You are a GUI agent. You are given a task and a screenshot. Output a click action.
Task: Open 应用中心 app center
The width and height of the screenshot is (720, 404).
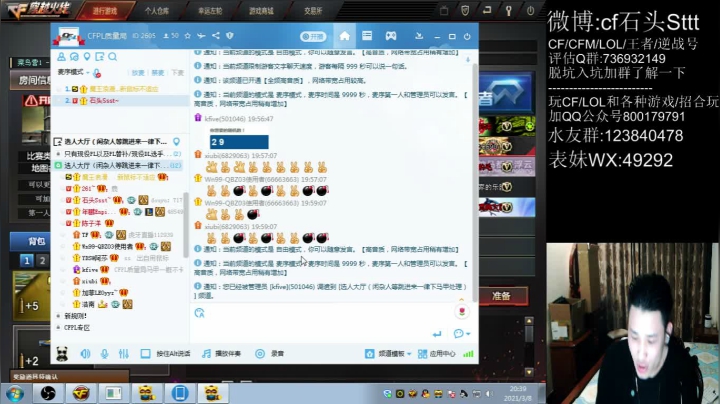click(x=437, y=354)
